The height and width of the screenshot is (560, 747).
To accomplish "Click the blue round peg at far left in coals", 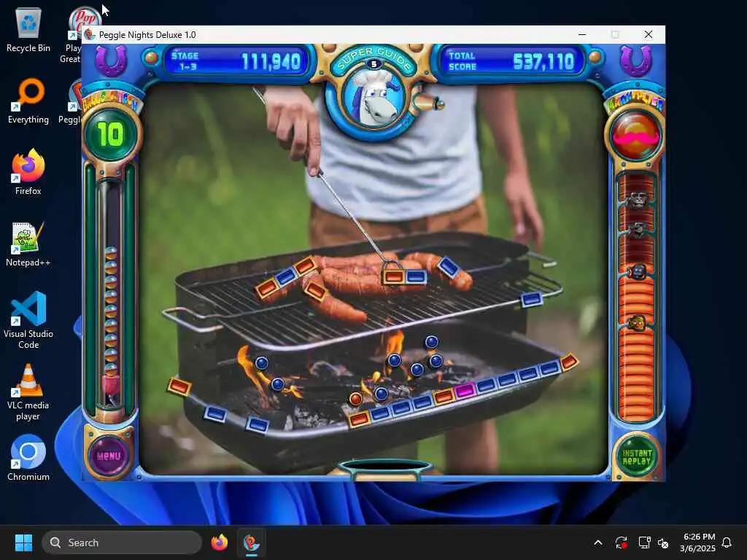I will pyautogui.click(x=262, y=363).
